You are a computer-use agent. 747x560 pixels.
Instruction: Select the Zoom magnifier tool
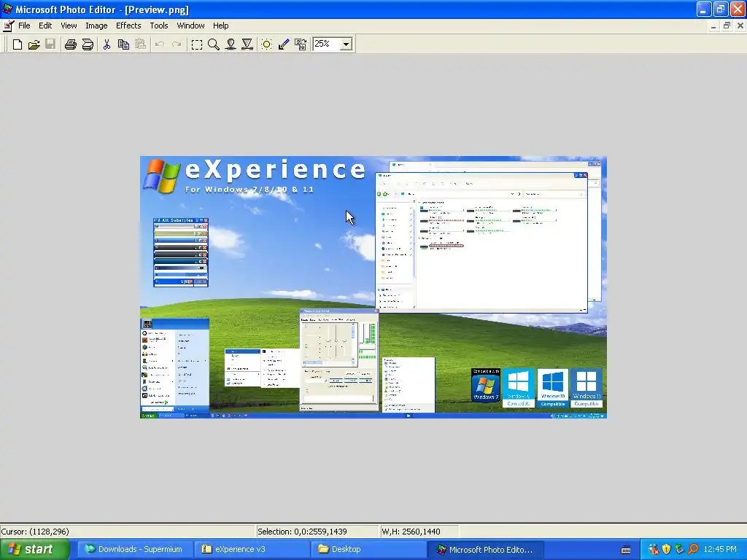click(x=214, y=44)
